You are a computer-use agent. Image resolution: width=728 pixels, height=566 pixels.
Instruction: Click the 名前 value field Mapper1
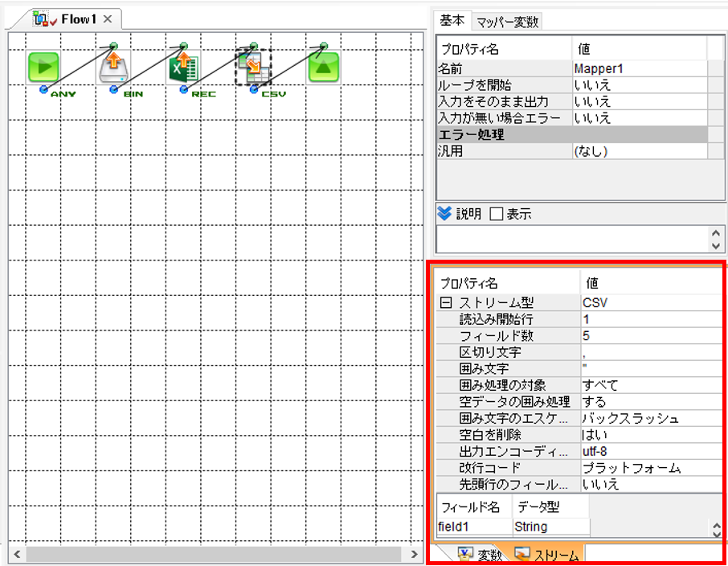[x=640, y=69]
